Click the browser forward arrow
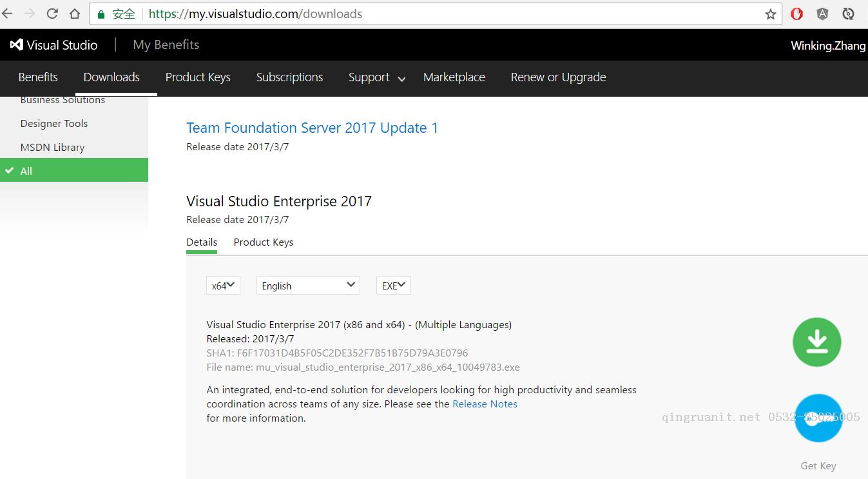The height and width of the screenshot is (479, 868). (x=30, y=14)
